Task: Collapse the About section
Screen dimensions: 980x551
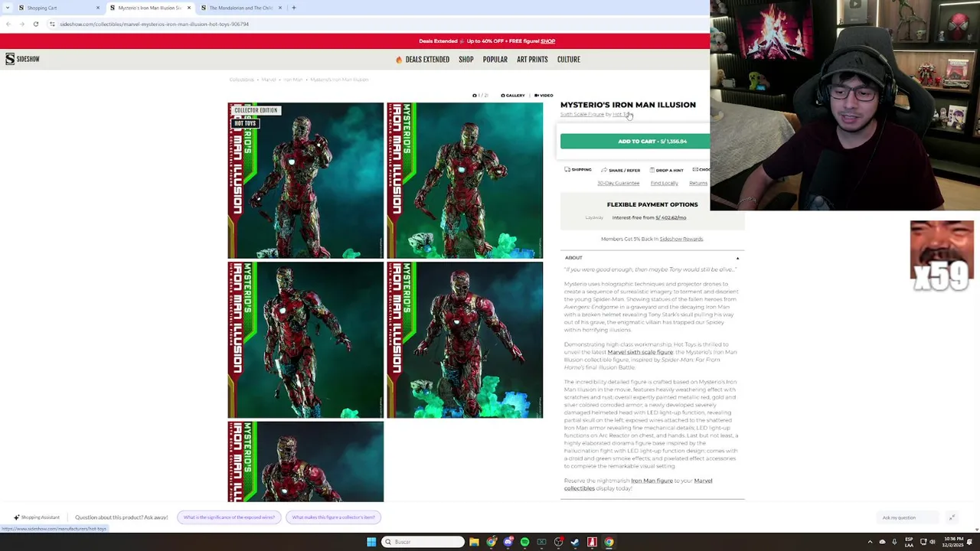Action: pos(652,258)
